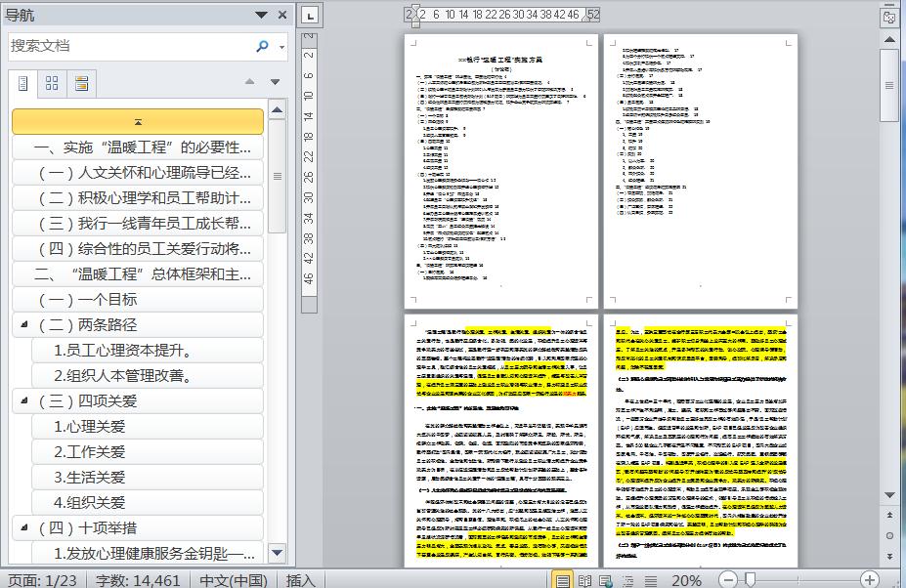The height and width of the screenshot is (588, 906).
Task: Click navigation list scroll down arrow
Action: pyautogui.click(x=278, y=553)
